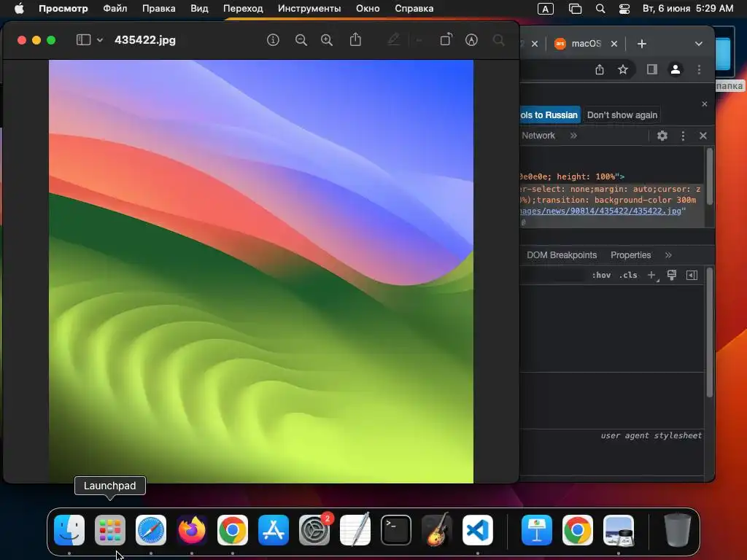
Task: Toggle Chrome side panel icon
Action: (652, 69)
